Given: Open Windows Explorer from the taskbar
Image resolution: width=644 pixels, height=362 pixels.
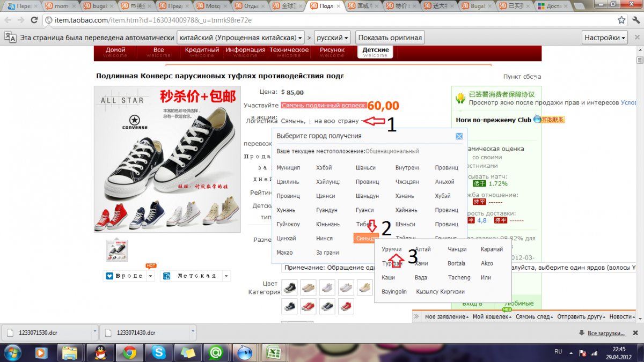Looking at the screenshot, I should (x=70, y=352).
